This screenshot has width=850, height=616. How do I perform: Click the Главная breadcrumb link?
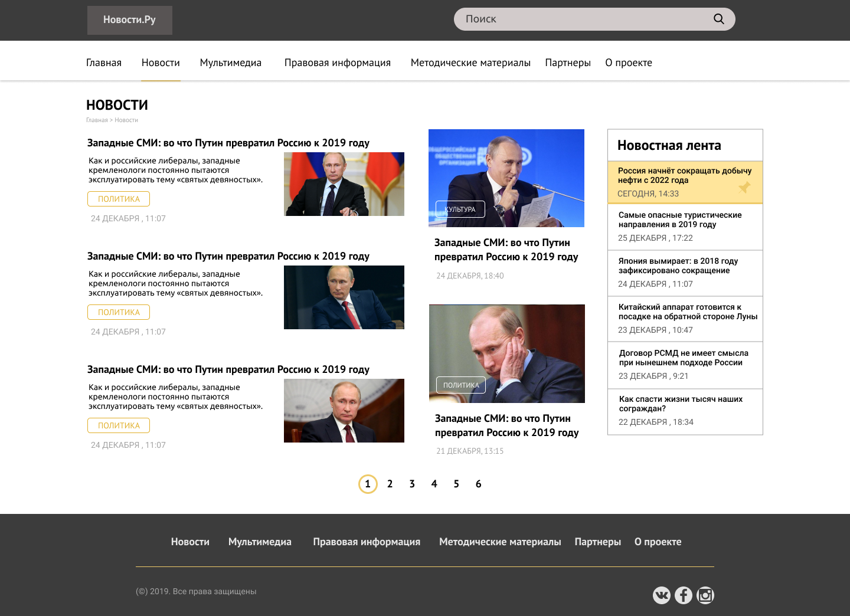point(97,120)
